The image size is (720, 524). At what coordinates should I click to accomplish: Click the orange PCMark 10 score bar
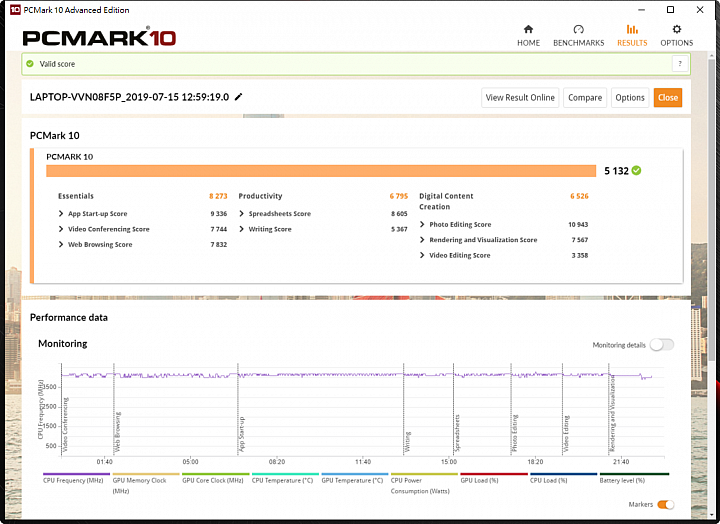[321, 171]
